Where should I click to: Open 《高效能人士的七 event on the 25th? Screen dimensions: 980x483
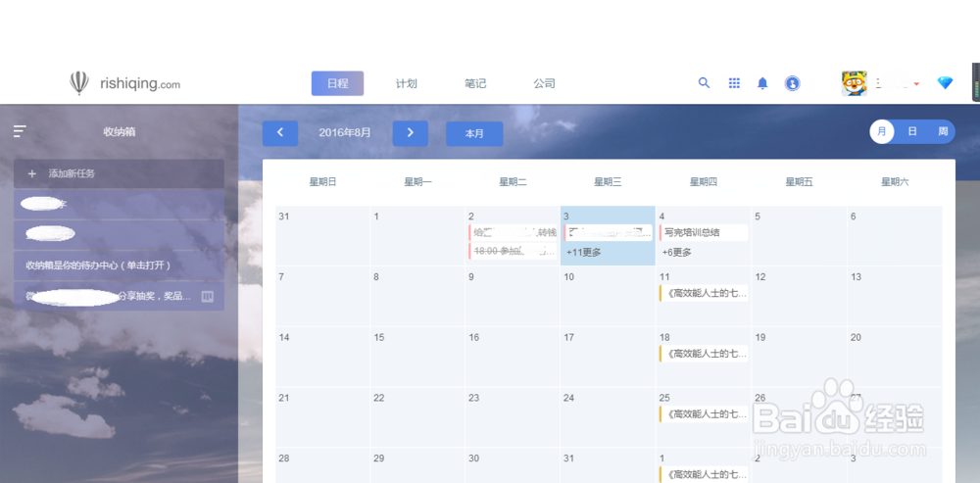703,413
